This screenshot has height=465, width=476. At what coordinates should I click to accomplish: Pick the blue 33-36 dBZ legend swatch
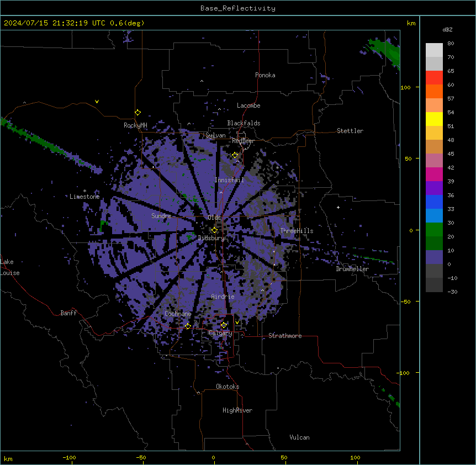434,202
